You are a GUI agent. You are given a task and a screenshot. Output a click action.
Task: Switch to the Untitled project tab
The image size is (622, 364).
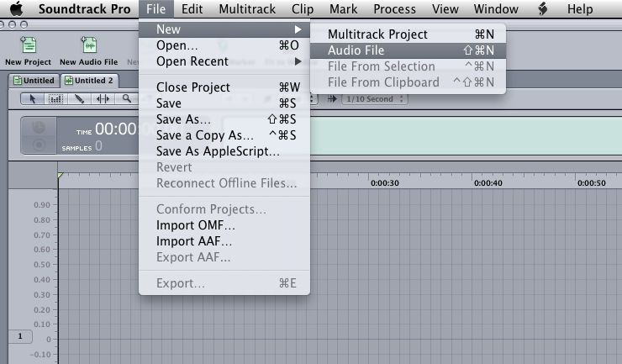click(34, 81)
